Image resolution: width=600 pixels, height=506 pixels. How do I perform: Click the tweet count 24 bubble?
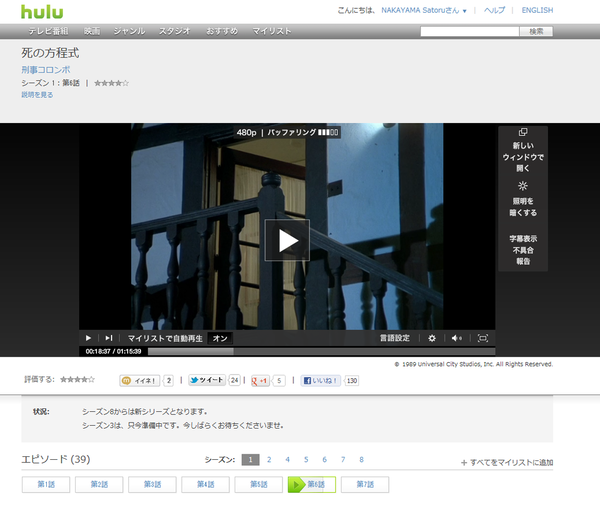pos(235,380)
